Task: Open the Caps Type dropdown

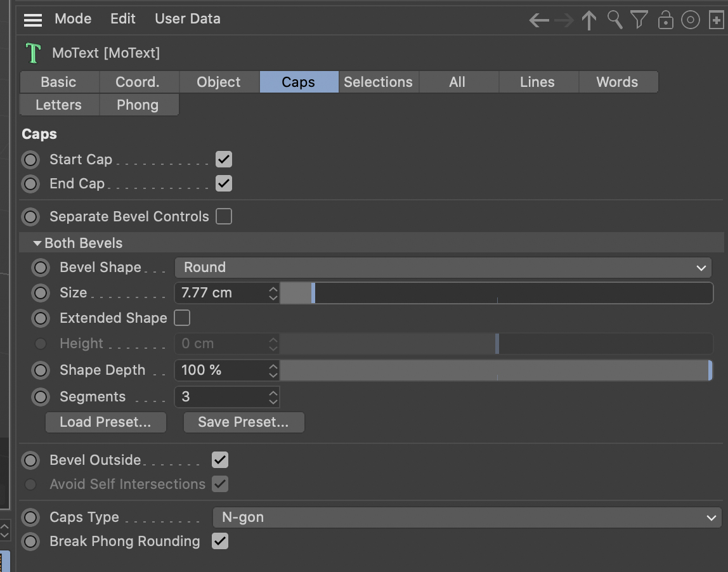Action: (x=467, y=517)
